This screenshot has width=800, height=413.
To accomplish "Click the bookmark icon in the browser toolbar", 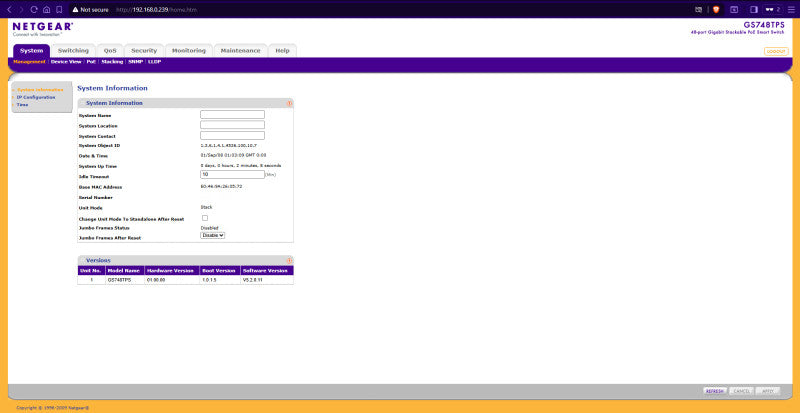I will click(59, 9).
